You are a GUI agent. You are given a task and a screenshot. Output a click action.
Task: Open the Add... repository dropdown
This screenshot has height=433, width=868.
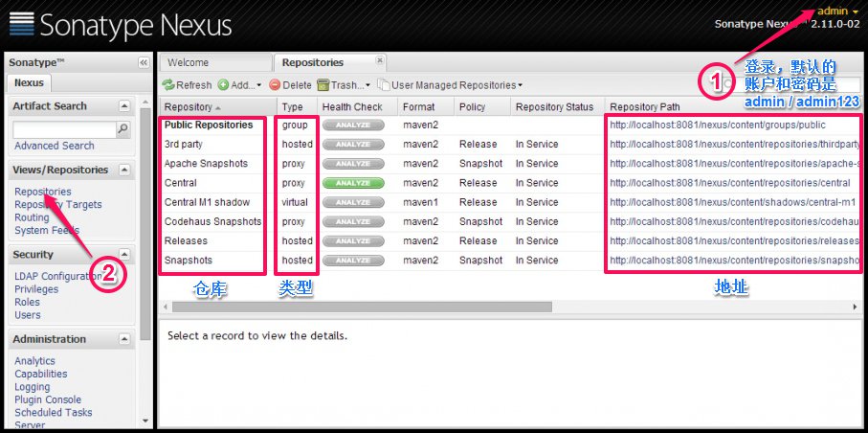pos(239,85)
